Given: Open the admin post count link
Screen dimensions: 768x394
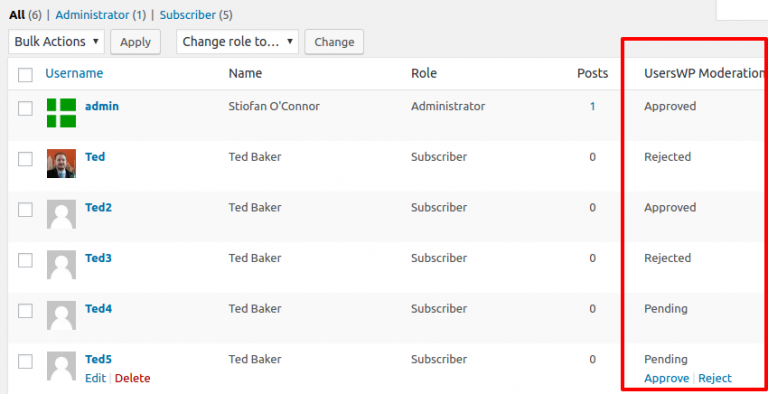Looking at the screenshot, I should pos(592,106).
